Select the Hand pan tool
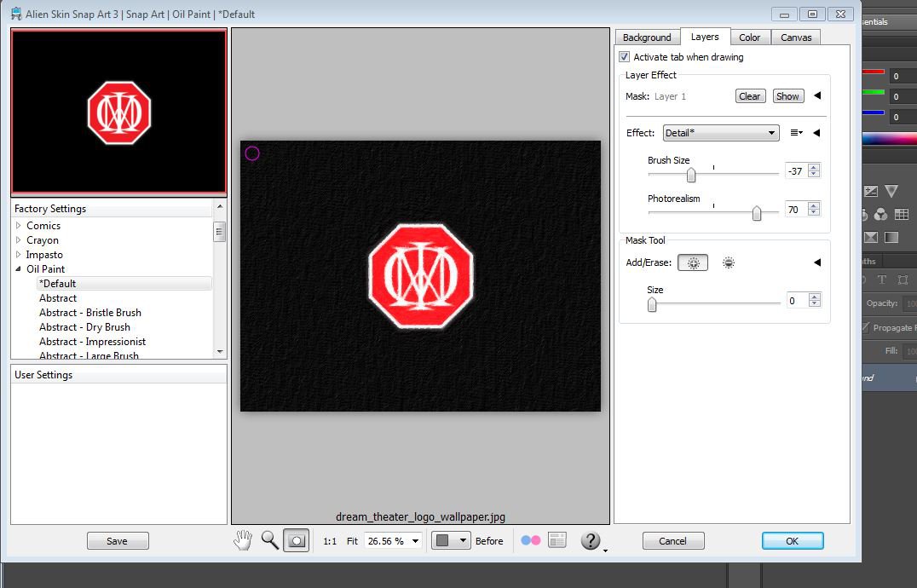 click(243, 540)
